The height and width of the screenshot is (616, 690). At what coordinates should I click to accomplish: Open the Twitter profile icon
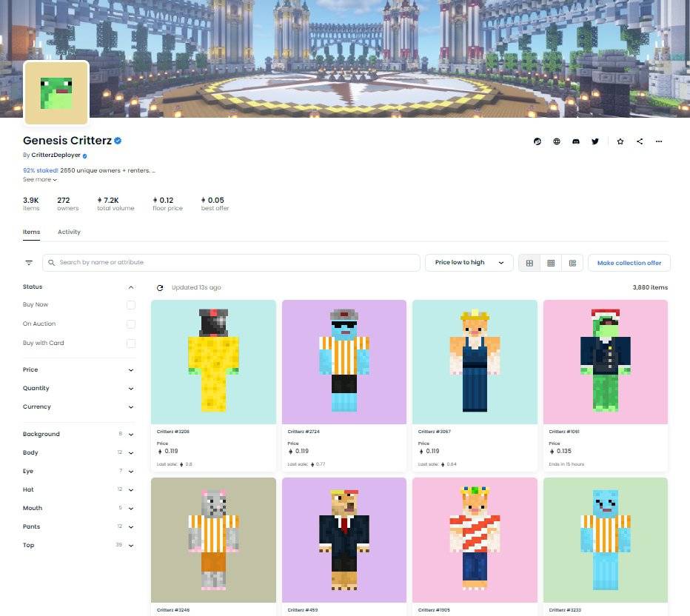tap(595, 141)
